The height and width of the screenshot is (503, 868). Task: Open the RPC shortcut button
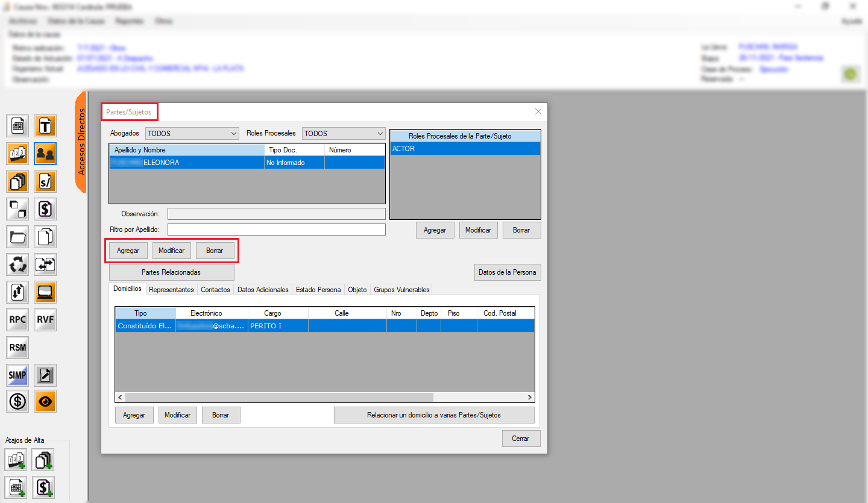pos(17,320)
